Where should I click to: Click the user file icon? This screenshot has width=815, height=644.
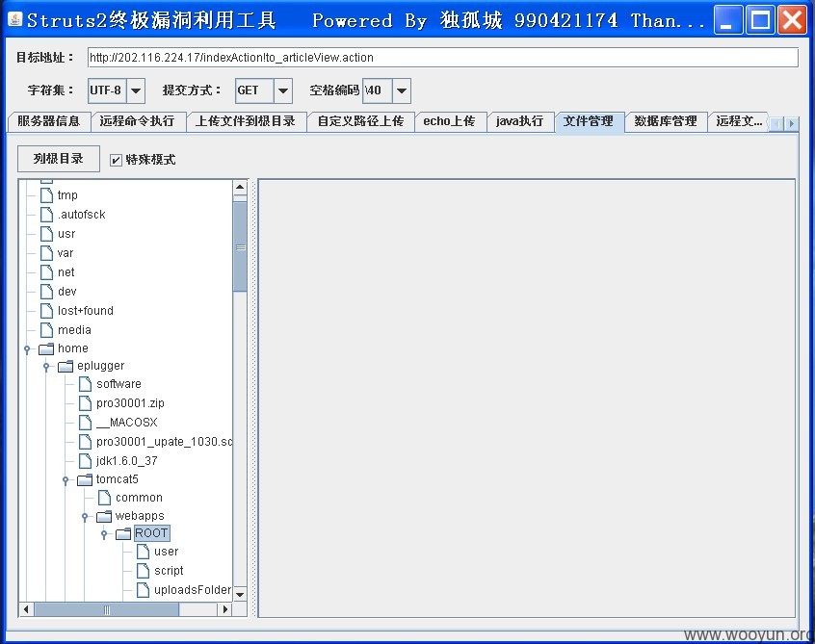pos(143,552)
